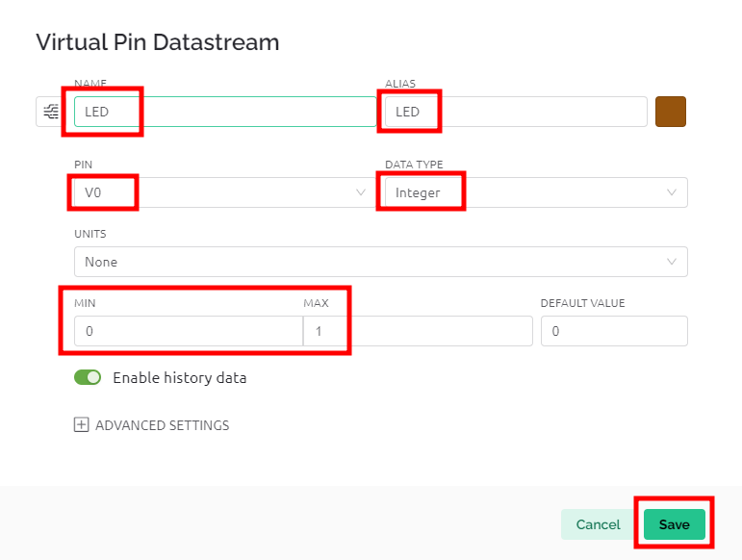Click the Data Type chevron arrow

tap(671, 192)
